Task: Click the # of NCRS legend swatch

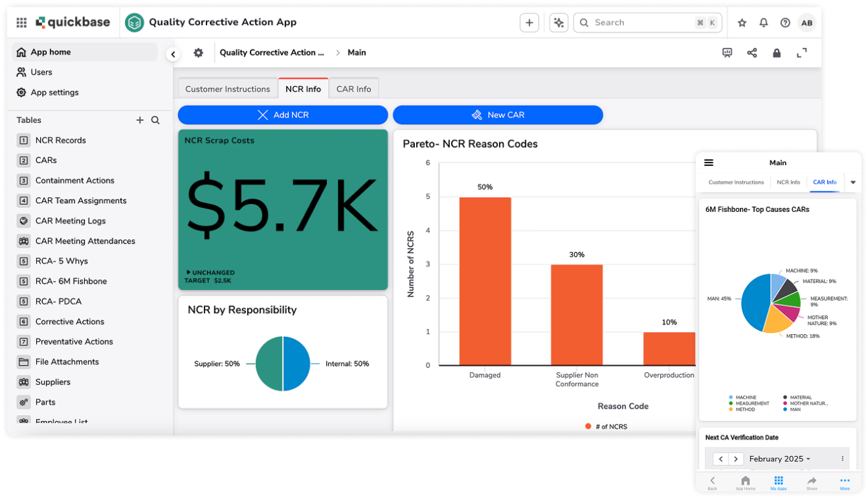Action: pos(588,426)
